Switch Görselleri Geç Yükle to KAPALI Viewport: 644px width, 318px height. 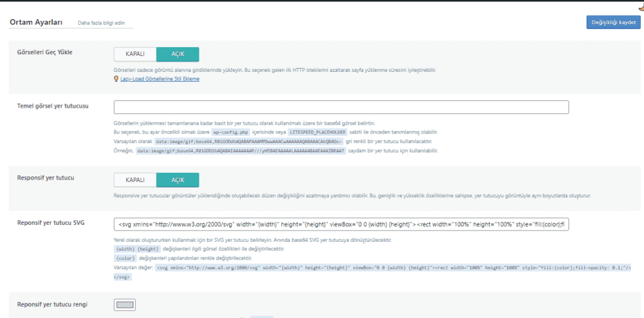(135, 54)
